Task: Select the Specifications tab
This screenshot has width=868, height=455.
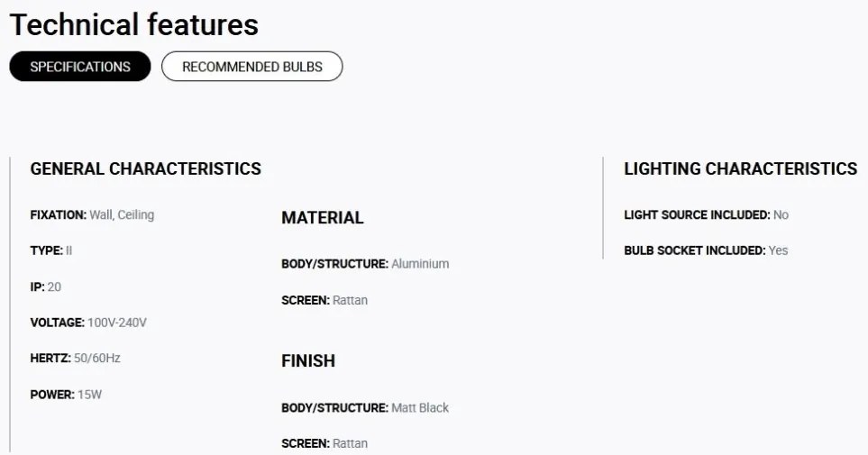Action: click(80, 67)
